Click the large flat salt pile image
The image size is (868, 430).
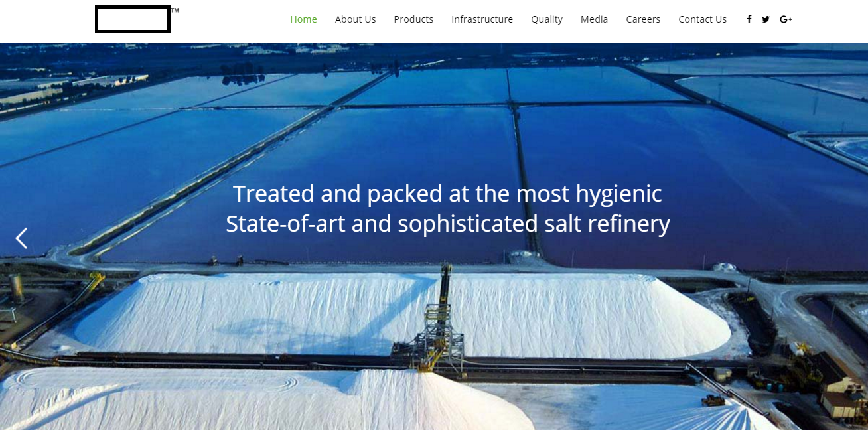(x=398, y=315)
